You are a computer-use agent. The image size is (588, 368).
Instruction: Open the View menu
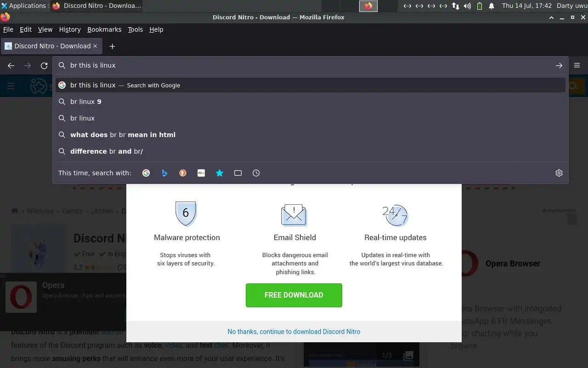coord(45,29)
